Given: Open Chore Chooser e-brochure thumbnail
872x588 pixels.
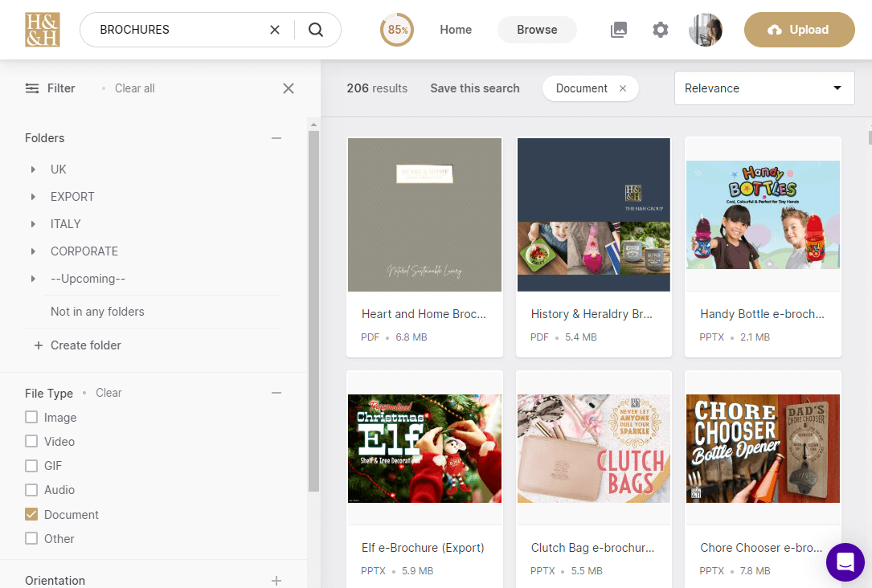Looking at the screenshot, I should tap(763, 448).
